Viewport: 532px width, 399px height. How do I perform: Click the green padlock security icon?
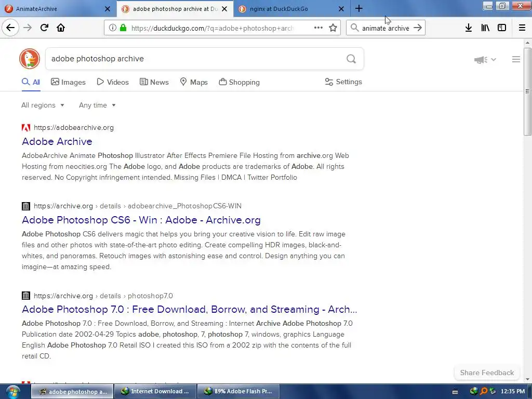[123, 28]
